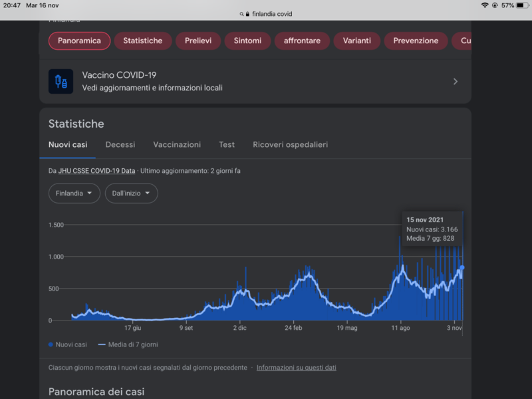Image resolution: width=532 pixels, height=399 pixels.
Task: Expand the Finlandia region dropdown
Action: click(74, 194)
